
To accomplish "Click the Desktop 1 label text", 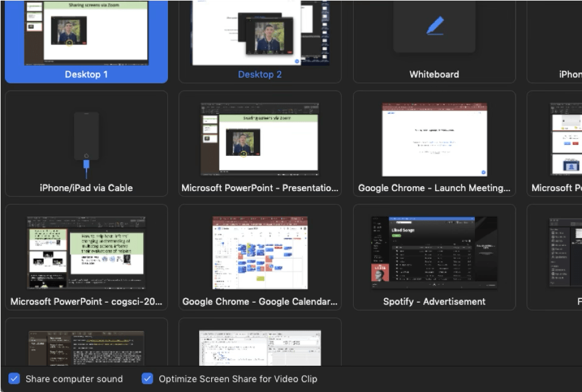I will [86, 74].
